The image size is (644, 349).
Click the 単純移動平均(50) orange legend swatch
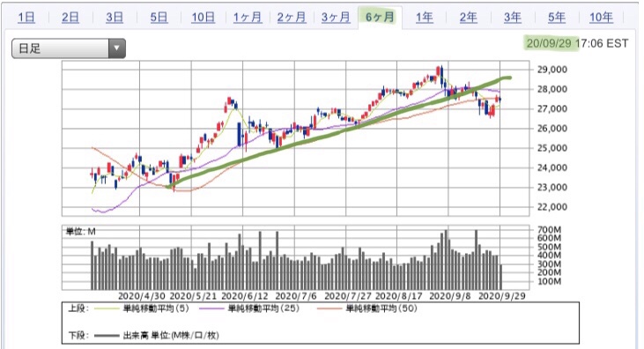click(x=329, y=308)
